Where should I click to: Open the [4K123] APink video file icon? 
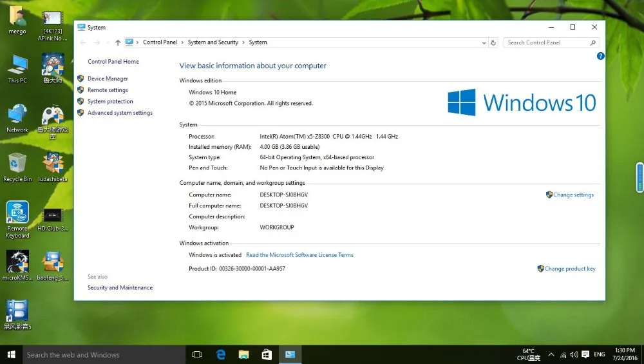click(x=53, y=26)
